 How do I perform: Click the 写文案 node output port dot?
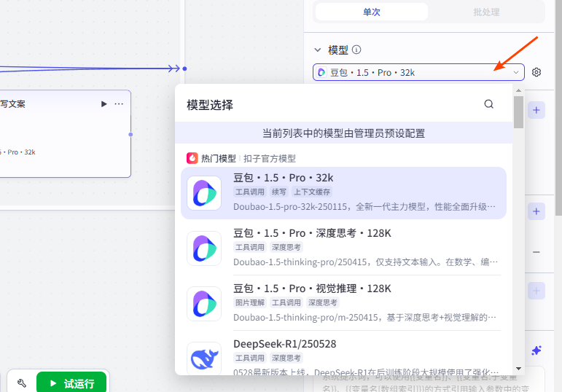130,134
